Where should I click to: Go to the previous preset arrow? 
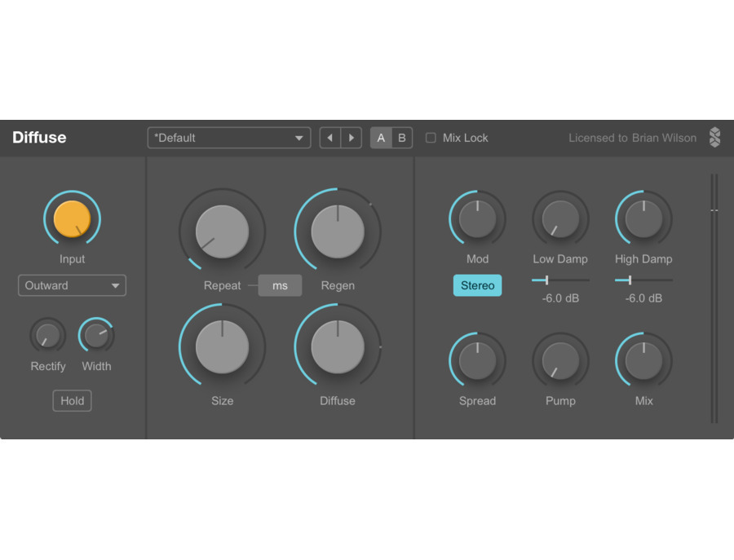coord(330,138)
